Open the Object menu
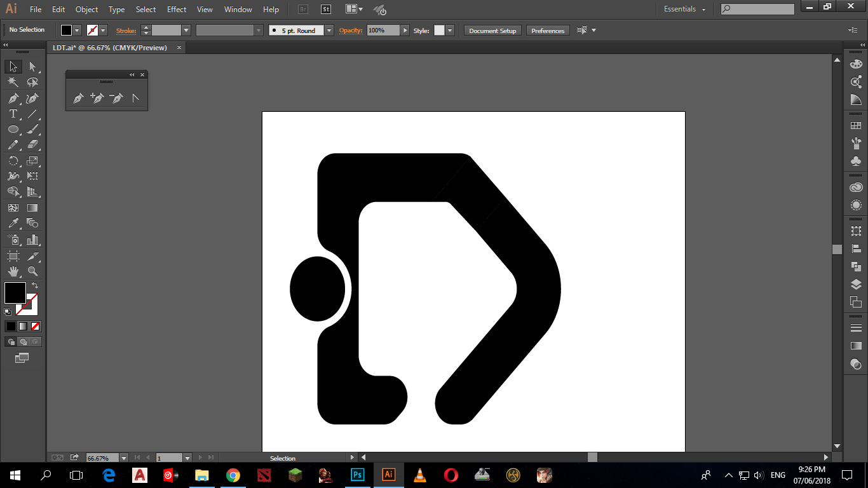 tap(86, 10)
